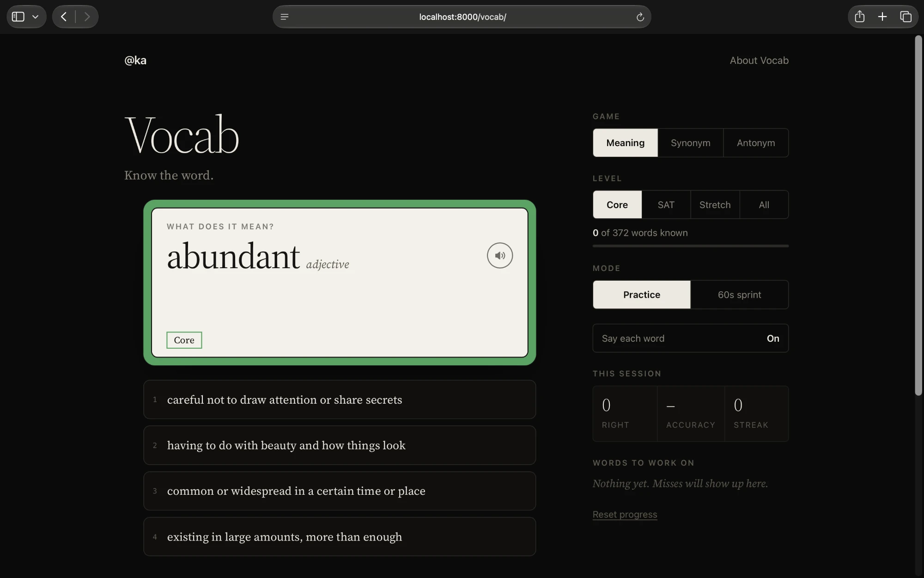Switch to the Antonym game

(x=756, y=143)
